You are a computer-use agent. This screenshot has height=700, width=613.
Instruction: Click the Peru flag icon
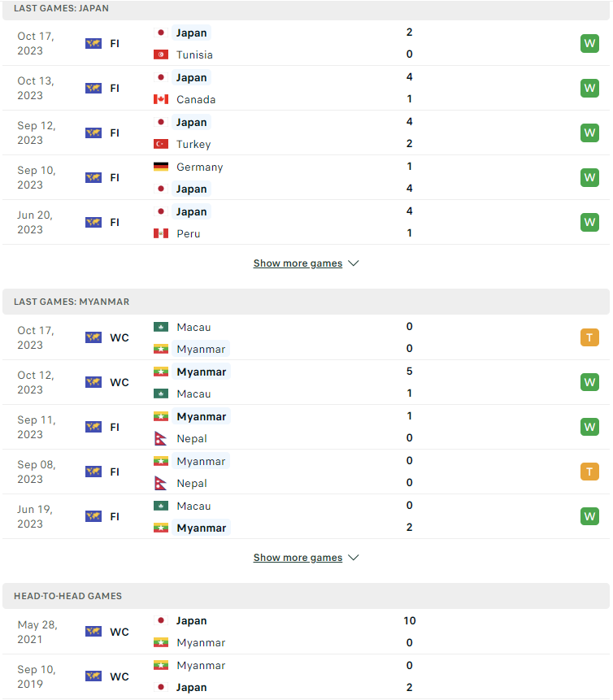coord(161,233)
